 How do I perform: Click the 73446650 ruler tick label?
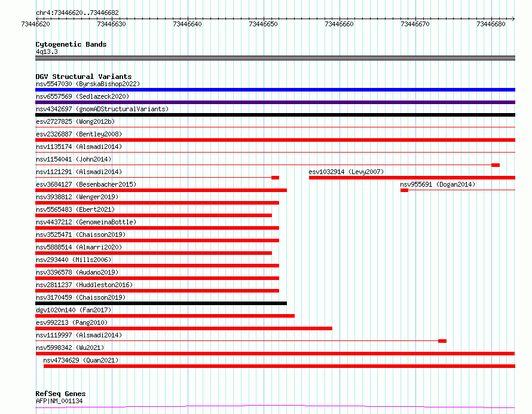click(263, 24)
